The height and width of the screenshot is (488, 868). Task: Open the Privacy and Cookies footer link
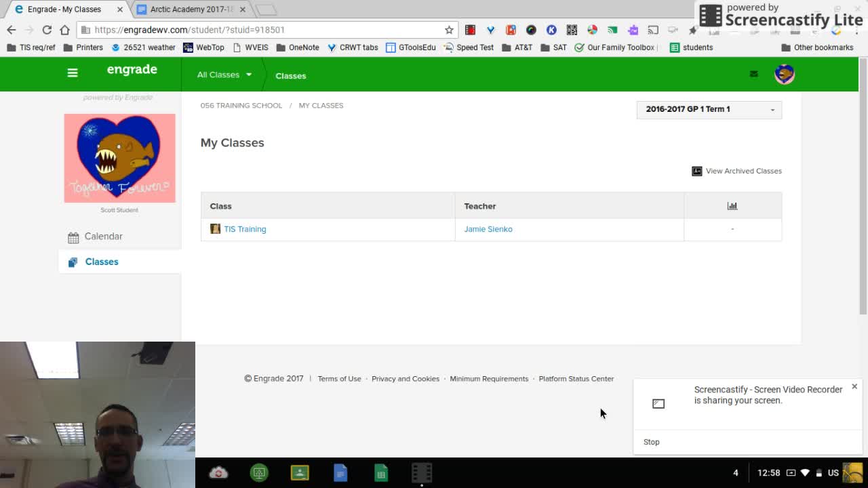tap(406, 379)
